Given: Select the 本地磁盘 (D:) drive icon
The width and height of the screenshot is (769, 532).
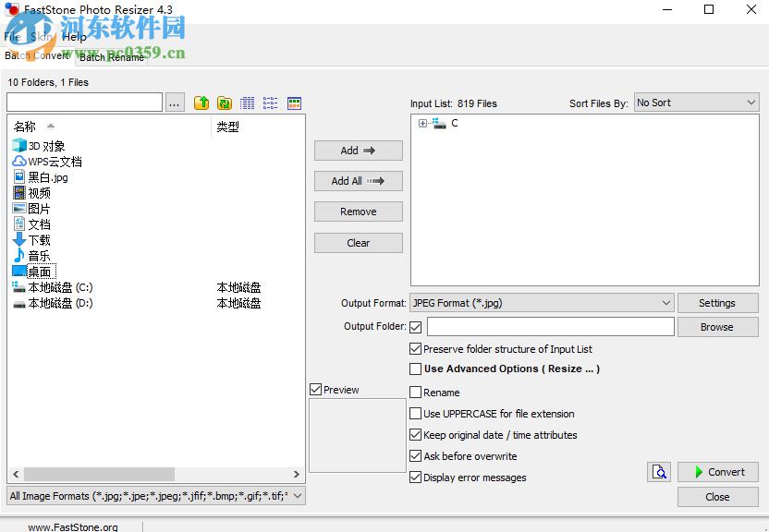Looking at the screenshot, I should coord(19,303).
